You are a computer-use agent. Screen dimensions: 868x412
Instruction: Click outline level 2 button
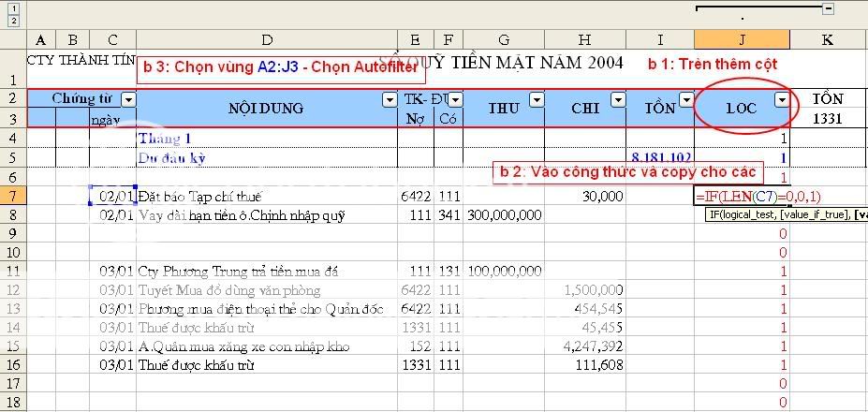(13, 21)
